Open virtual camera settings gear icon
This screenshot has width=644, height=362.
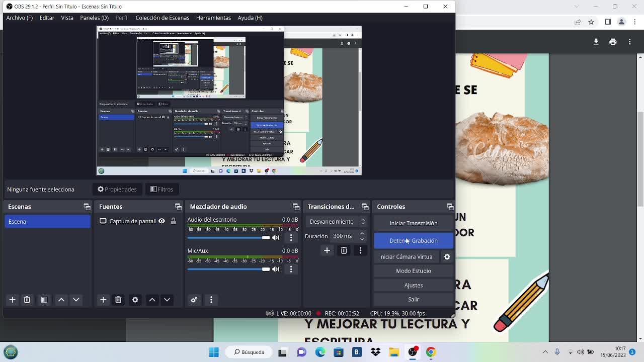pyautogui.click(x=447, y=257)
